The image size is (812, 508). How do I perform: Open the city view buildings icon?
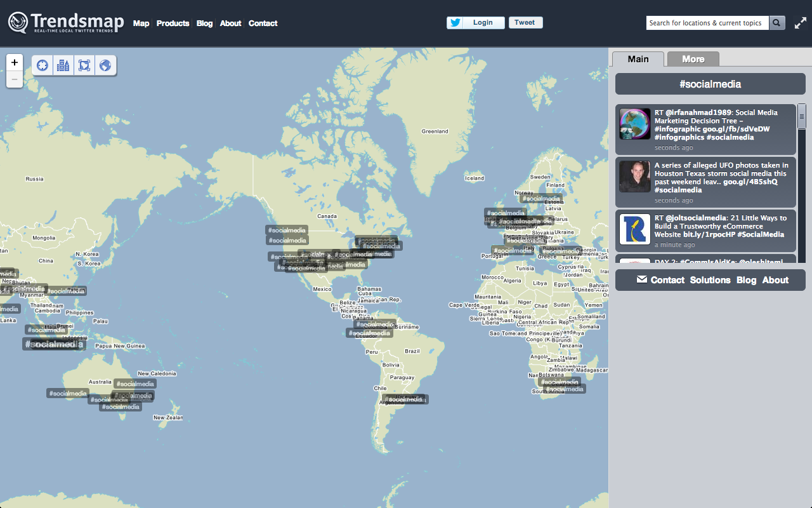(63, 65)
